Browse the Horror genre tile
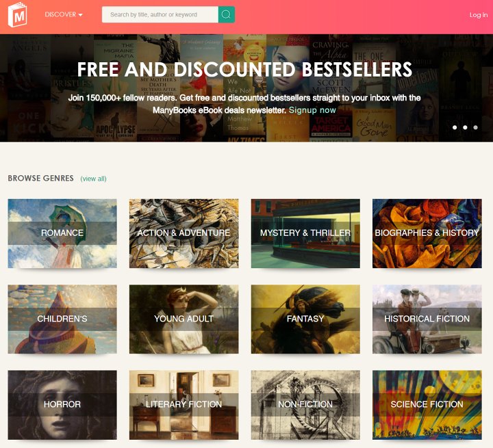This screenshot has height=448, width=493. pos(62,405)
